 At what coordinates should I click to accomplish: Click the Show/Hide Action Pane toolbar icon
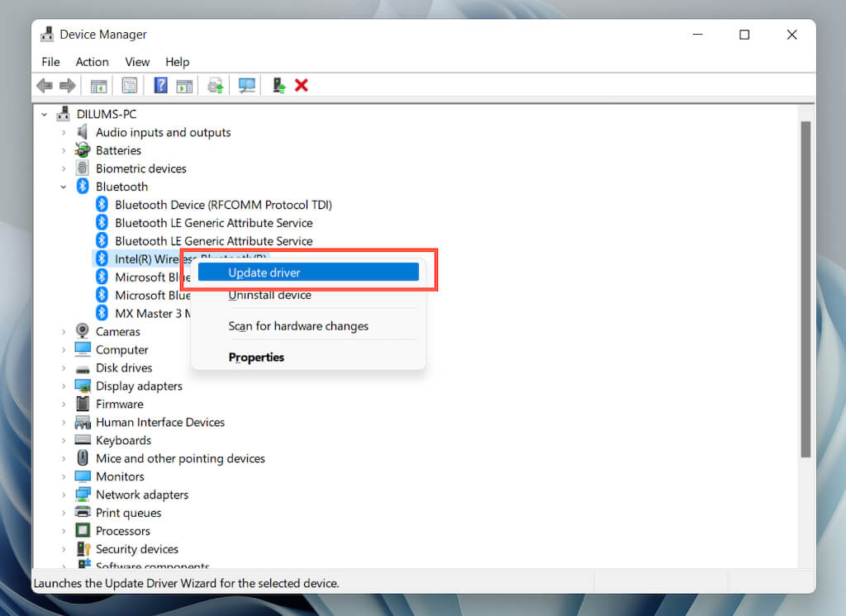tap(184, 85)
